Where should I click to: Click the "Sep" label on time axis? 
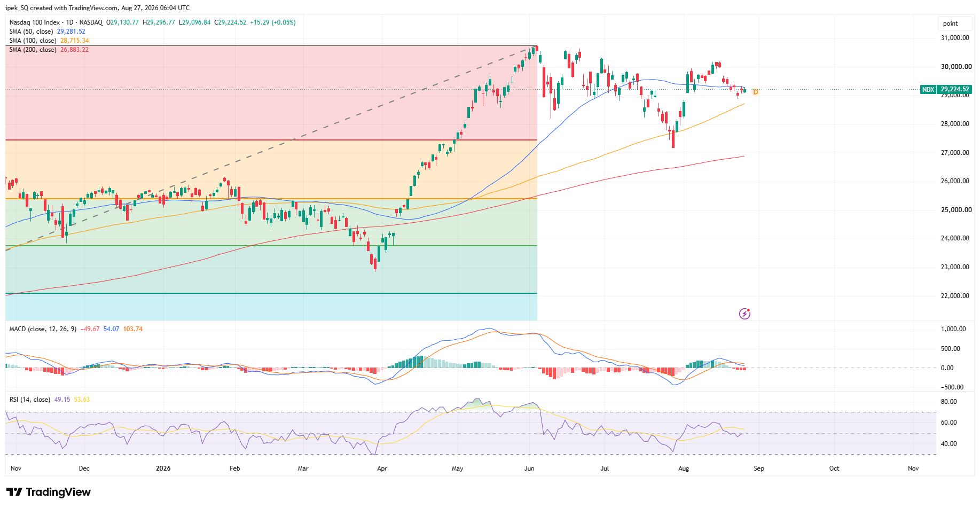(x=759, y=468)
